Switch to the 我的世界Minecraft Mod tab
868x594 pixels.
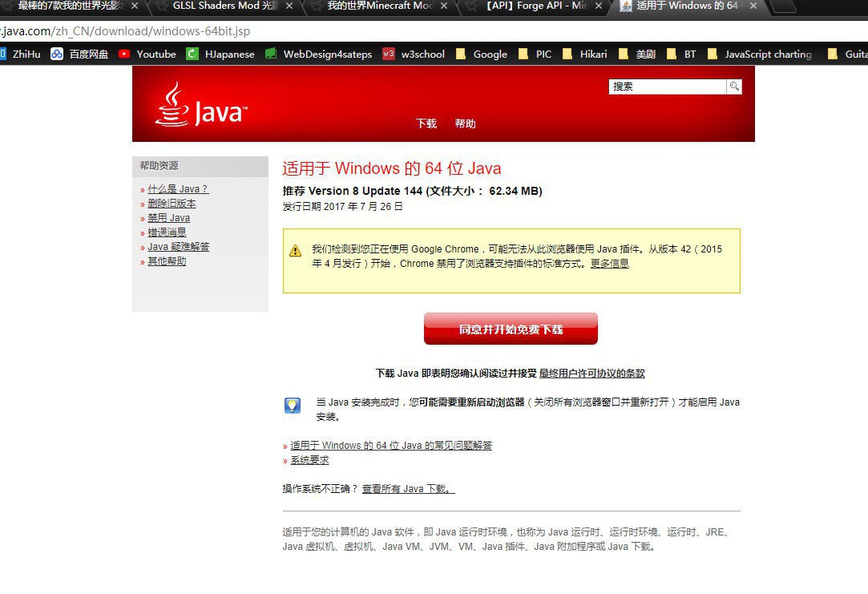pos(380,6)
